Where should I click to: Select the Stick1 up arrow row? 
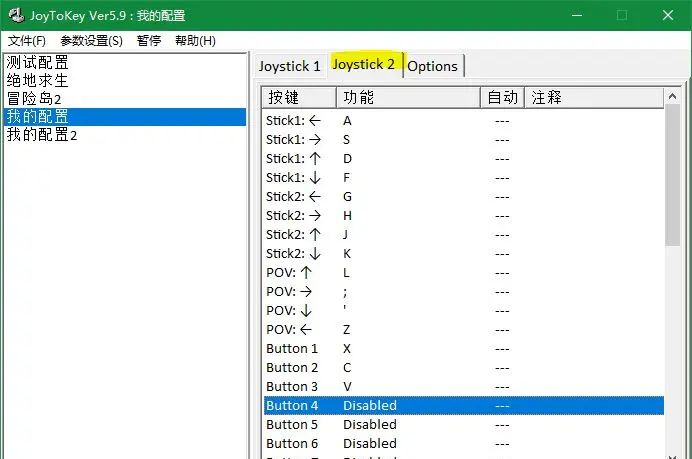tap(464, 158)
